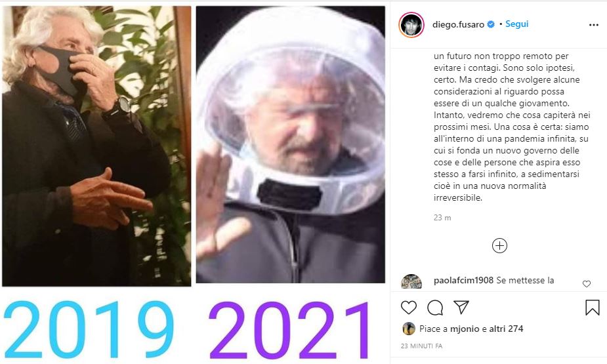The image size is (607, 364).
Task: Click the 2021 helmet photo
Action: 290,145
